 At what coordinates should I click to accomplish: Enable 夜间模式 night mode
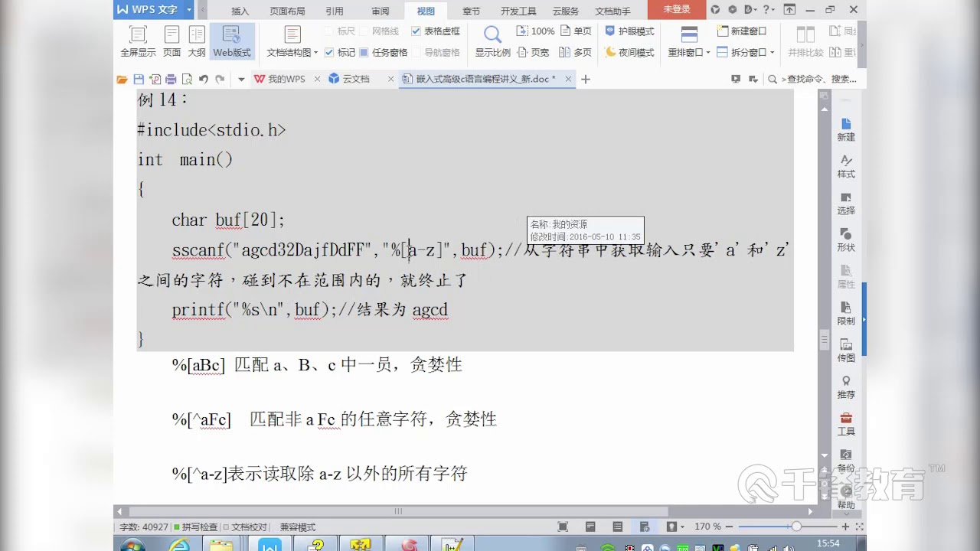click(x=629, y=52)
